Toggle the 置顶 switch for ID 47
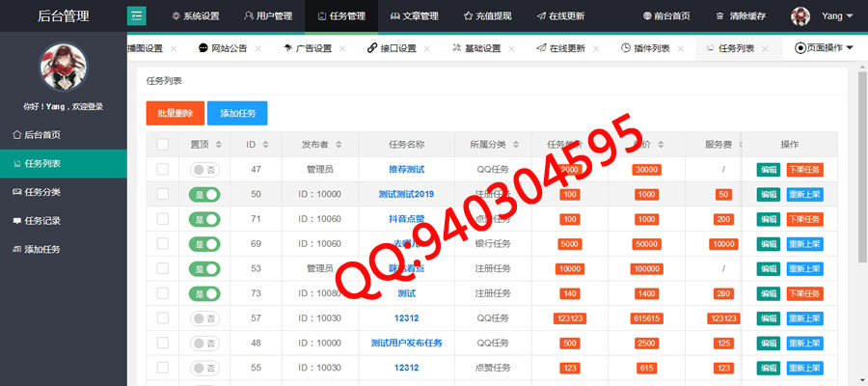 coord(204,169)
